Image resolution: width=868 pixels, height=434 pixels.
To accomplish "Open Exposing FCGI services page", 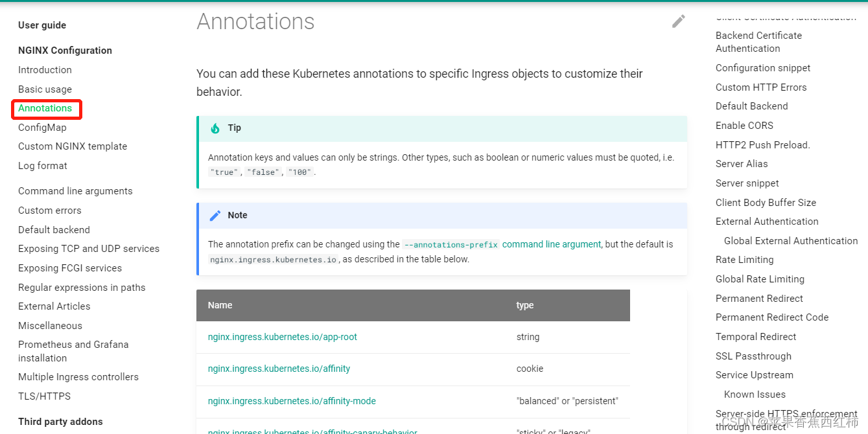I will [70, 268].
